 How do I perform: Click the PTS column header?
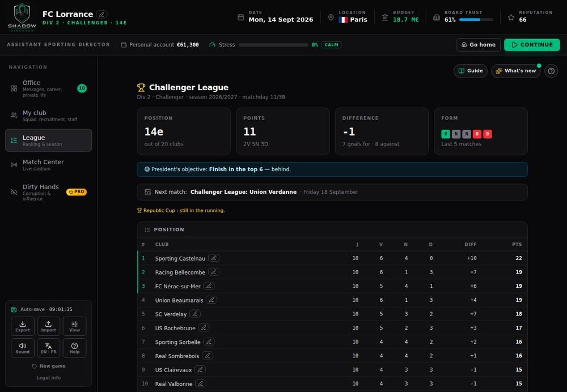click(x=517, y=245)
